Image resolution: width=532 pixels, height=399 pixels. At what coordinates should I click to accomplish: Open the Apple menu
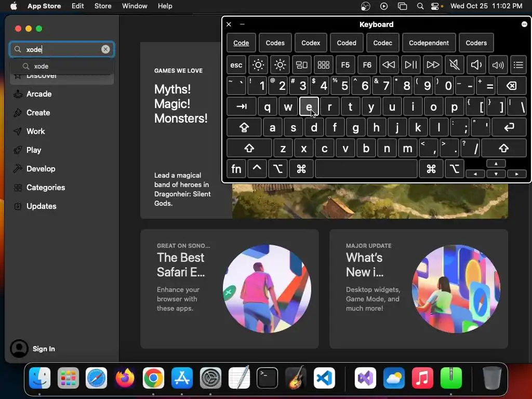coord(14,6)
